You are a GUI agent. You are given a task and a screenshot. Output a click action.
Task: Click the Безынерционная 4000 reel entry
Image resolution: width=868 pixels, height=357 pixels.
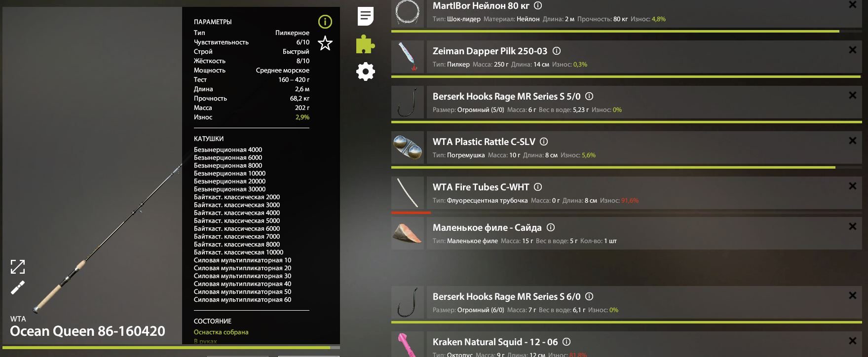[228, 149]
